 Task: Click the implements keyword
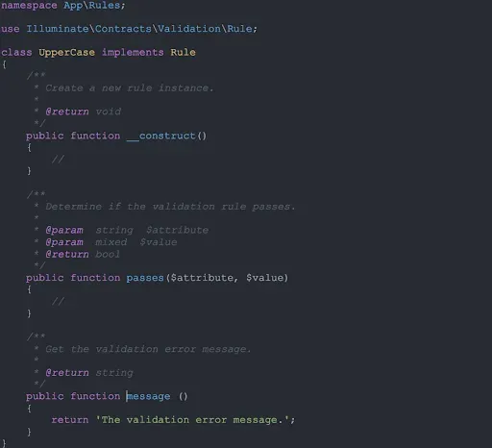[133, 52]
